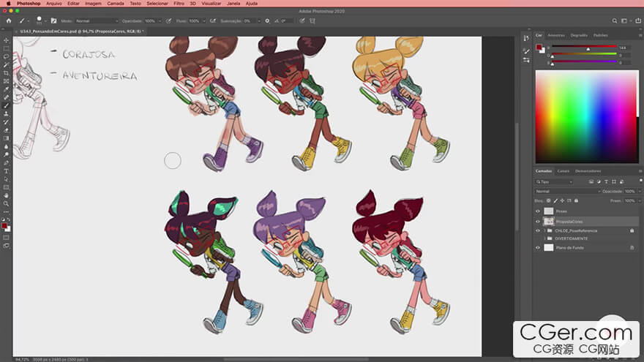The image size is (644, 362).
Task: Select the Lasso tool
Action: (6, 56)
